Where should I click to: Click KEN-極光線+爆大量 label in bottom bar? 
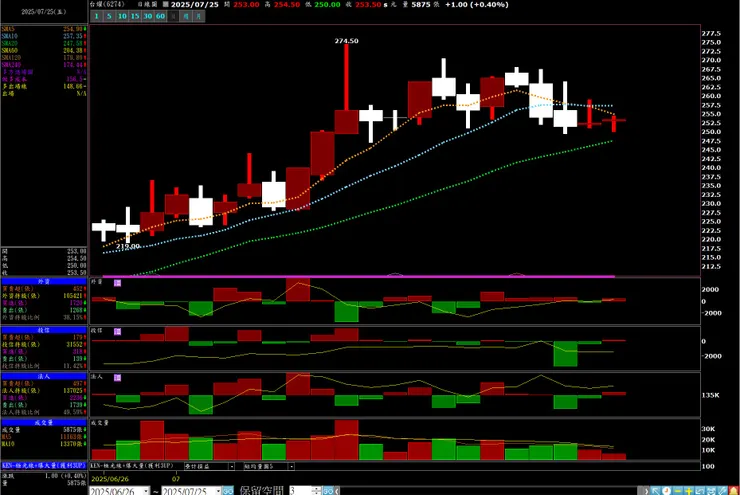[x=132, y=466]
